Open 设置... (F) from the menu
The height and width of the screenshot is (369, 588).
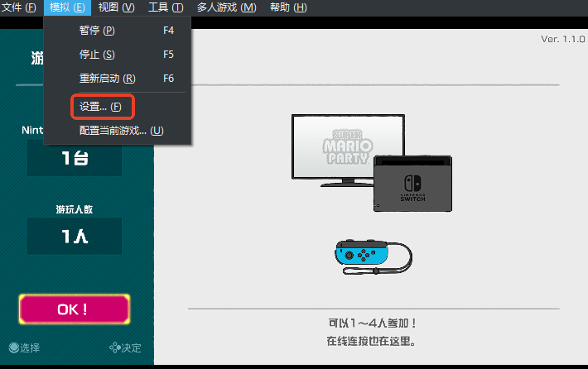100,107
